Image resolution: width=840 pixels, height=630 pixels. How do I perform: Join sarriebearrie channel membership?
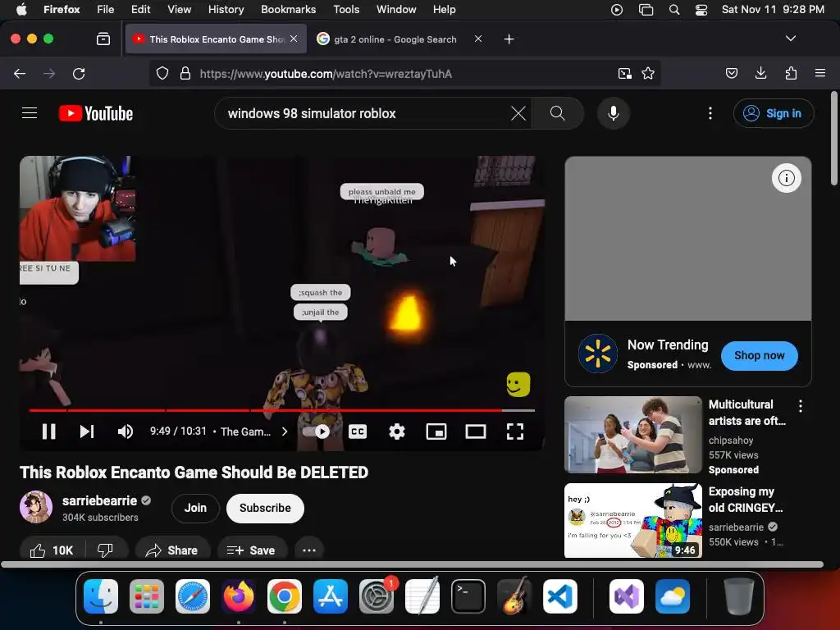point(195,508)
